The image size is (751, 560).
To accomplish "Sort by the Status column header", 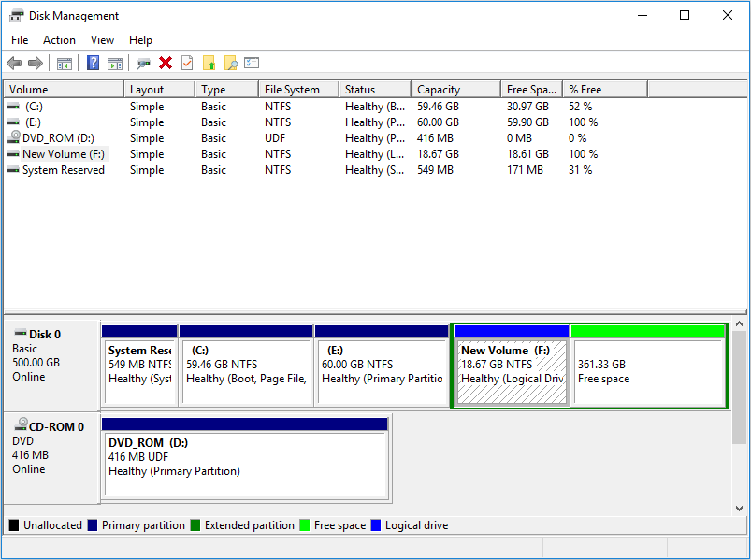I will (x=375, y=90).
